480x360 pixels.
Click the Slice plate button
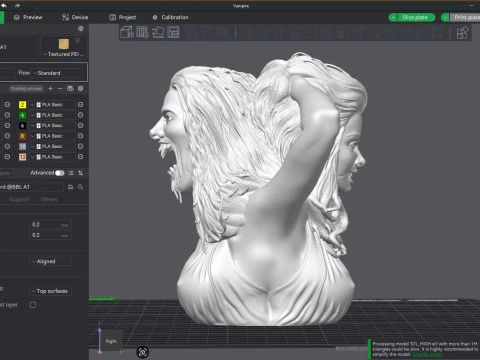tap(416, 17)
